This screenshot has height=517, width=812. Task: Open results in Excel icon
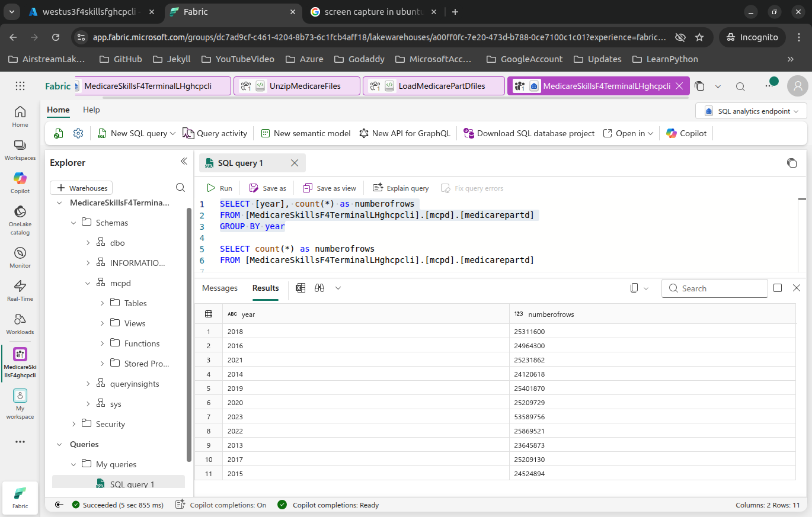(300, 288)
